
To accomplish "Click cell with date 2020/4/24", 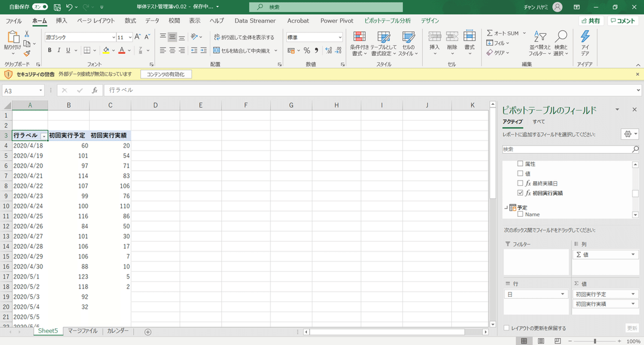I will (30, 206).
